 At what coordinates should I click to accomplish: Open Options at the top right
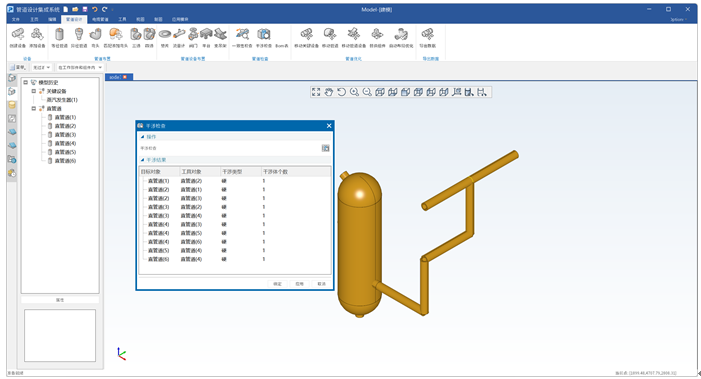677,19
